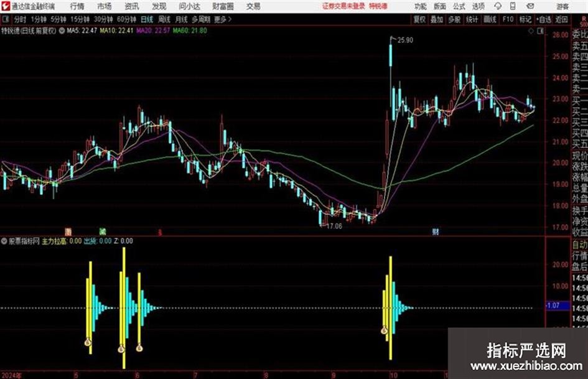Expand the 股票指标网 sub-indicator dropdown

4,241
